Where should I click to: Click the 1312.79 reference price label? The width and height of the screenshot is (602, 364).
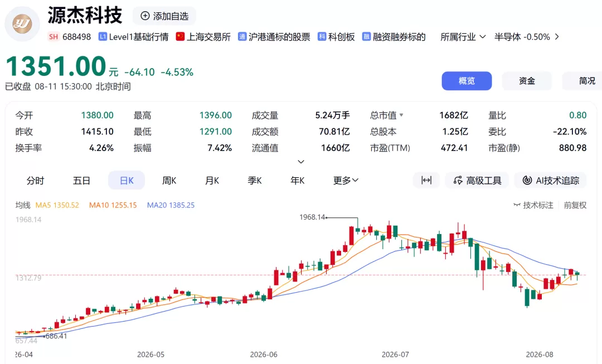[28, 278]
